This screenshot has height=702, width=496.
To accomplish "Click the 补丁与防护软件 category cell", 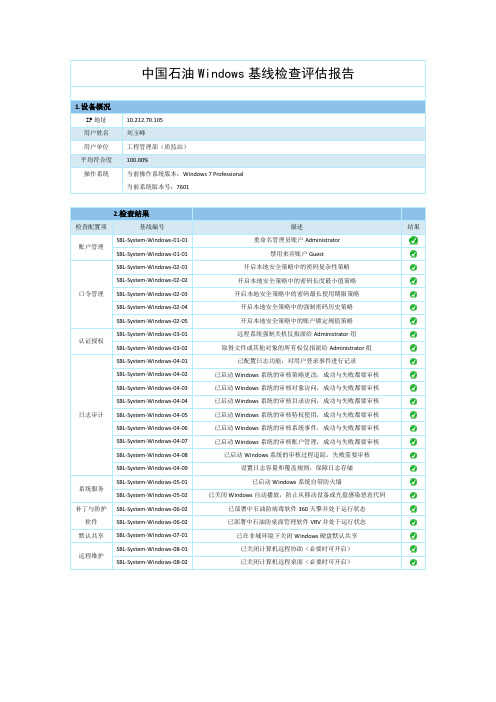I will pos(91,516).
